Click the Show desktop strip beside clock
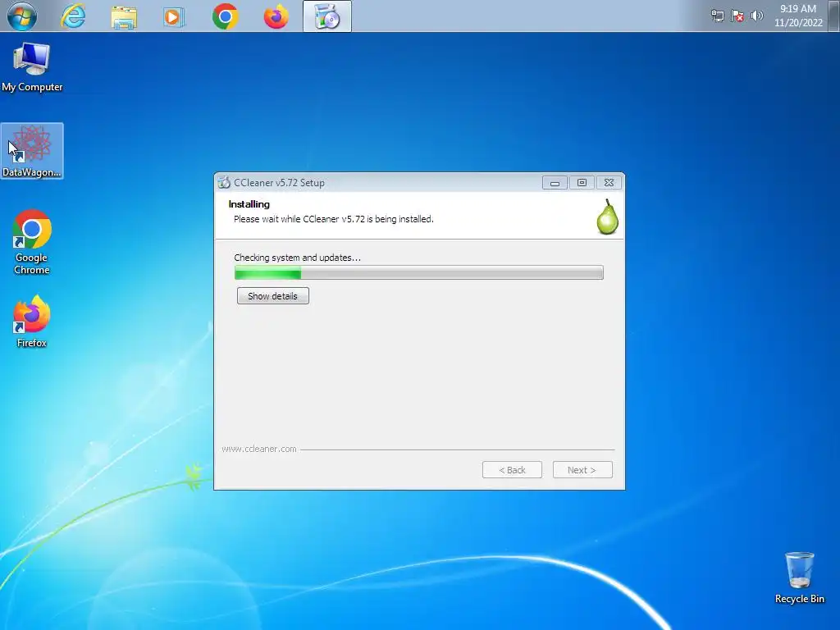 (833, 16)
